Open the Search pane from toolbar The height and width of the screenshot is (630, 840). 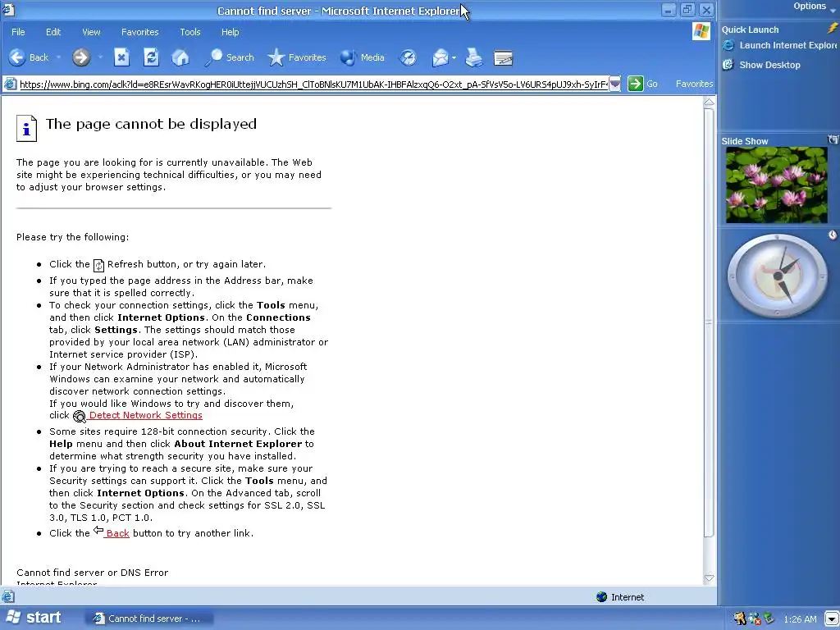coord(230,57)
